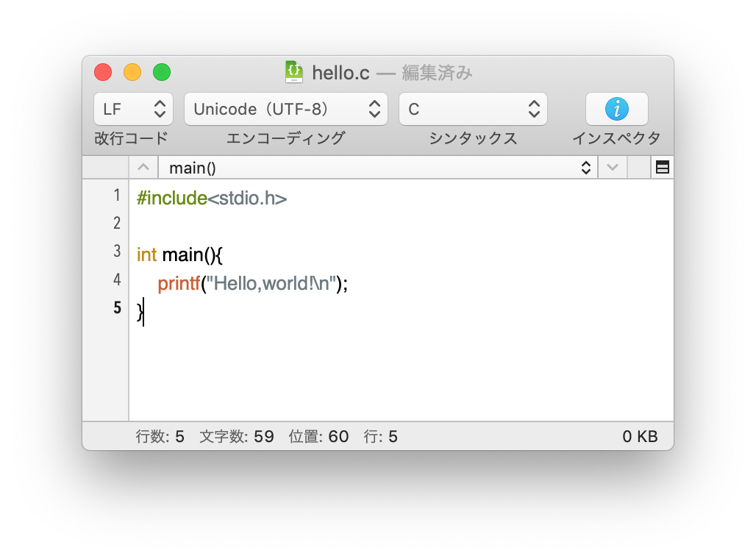
Task: Click line number 5 in gutter
Action: (x=117, y=307)
